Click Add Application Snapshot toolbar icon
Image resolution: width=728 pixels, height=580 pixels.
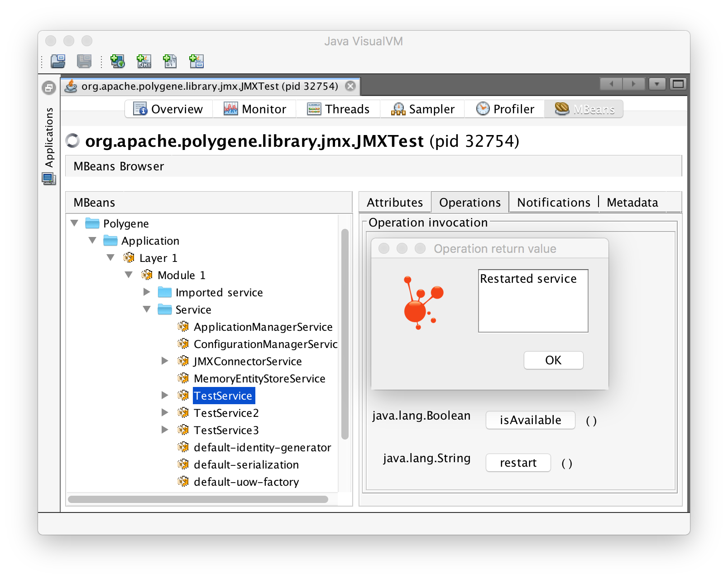tap(196, 61)
